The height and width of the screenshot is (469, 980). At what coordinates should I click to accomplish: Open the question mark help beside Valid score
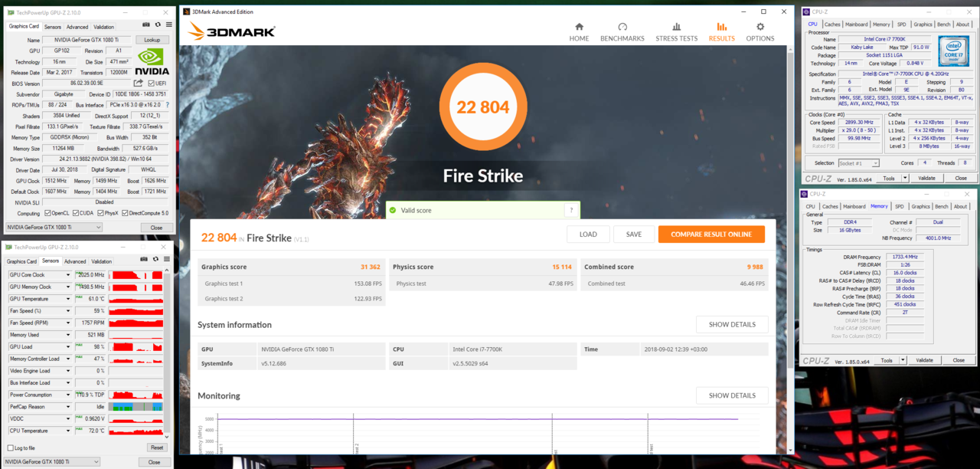570,210
